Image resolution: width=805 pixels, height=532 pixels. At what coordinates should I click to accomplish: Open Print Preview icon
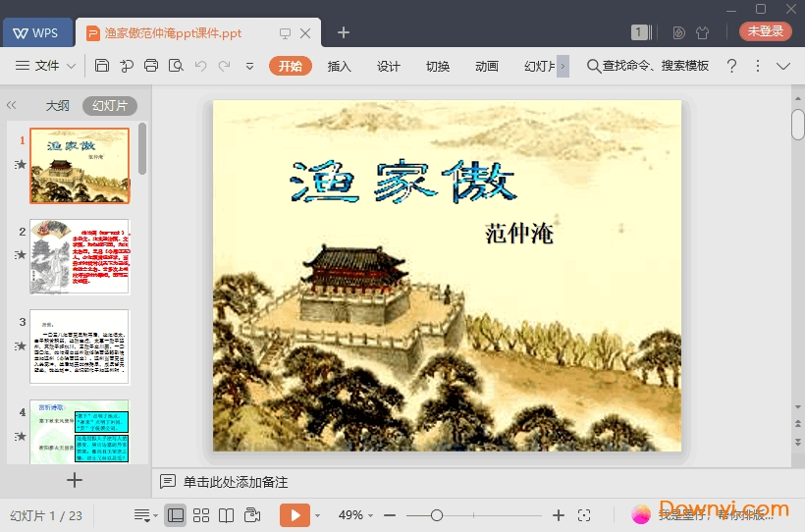click(x=176, y=66)
